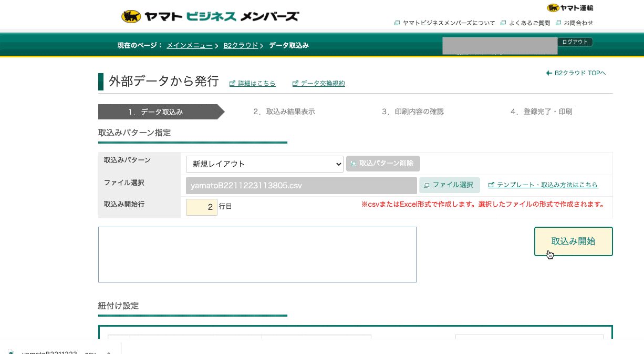Click the ヤマト運輸 logo at top right

tap(570, 8)
